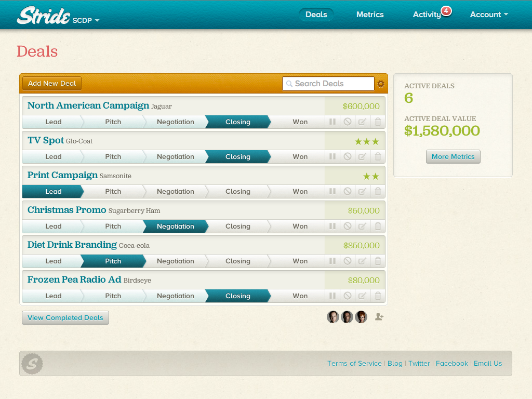Delete the TV Spot deal
This screenshot has width=532, height=399.
pyautogui.click(x=378, y=157)
